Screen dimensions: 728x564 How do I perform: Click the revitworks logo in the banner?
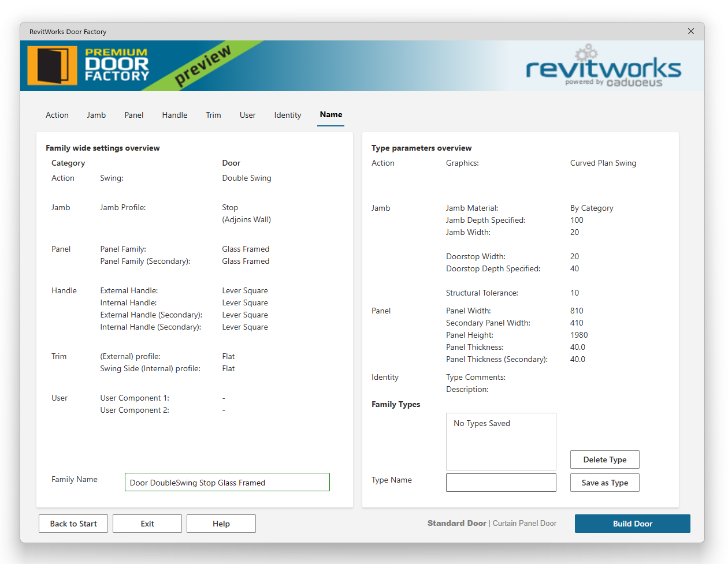tap(603, 69)
